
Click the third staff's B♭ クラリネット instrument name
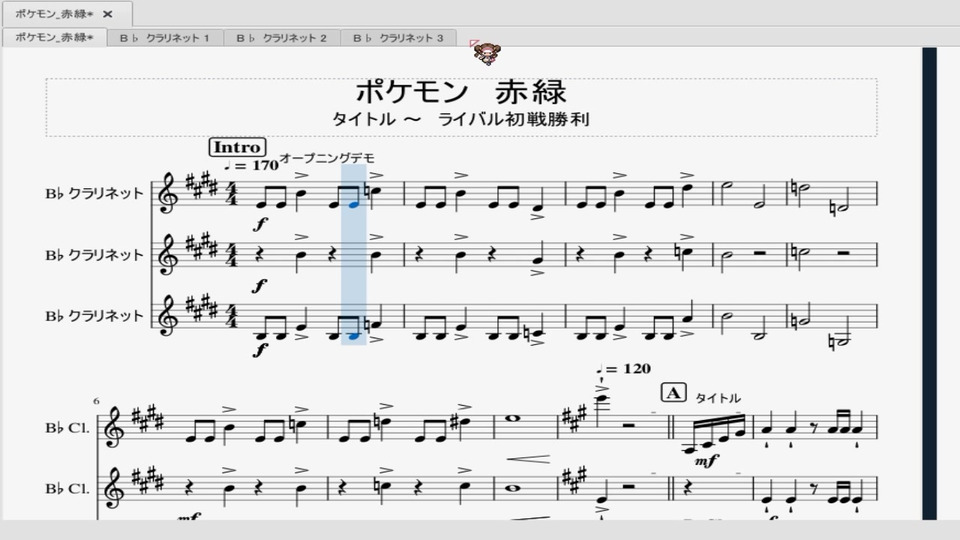point(94,316)
